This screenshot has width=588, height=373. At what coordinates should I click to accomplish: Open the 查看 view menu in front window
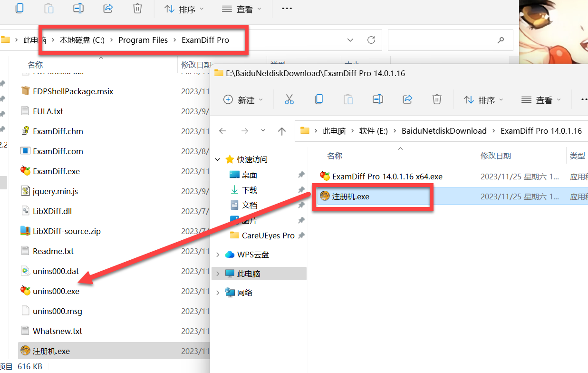541,100
